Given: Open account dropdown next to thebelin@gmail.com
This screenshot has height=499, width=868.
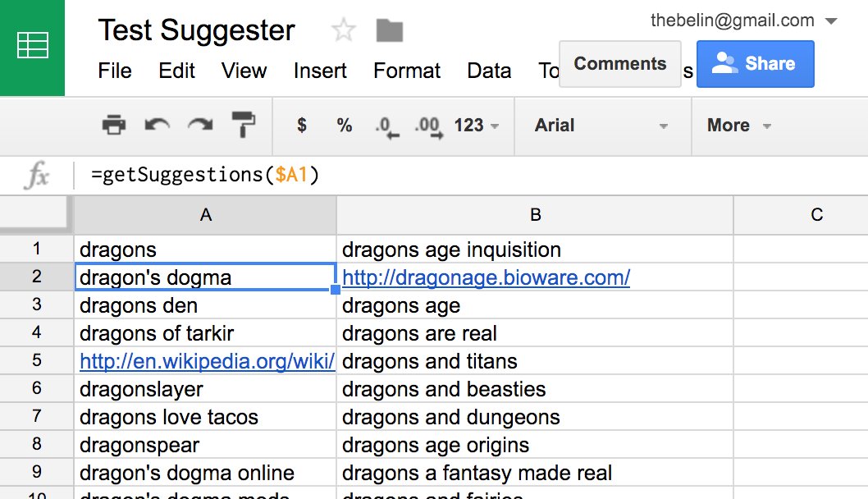Looking at the screenshot, I should pos(831,21).
